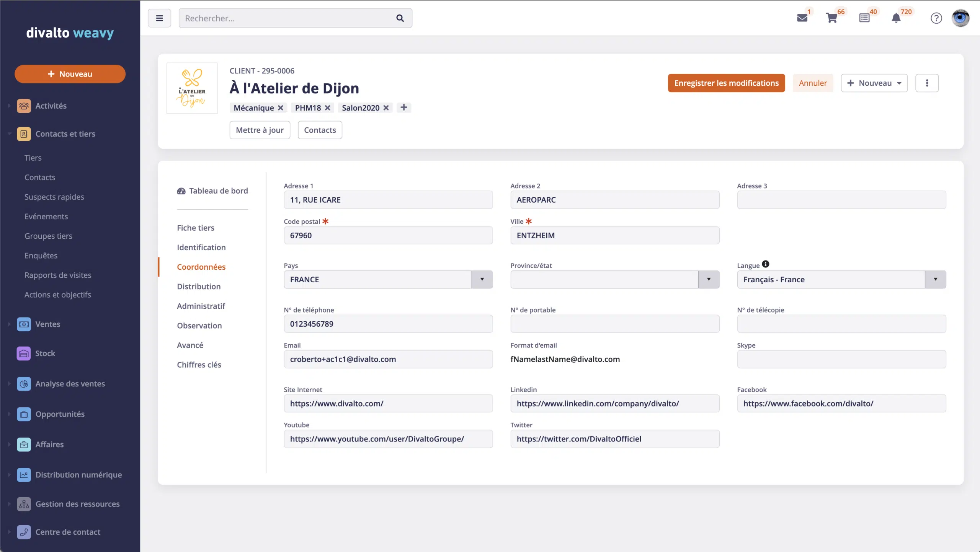This screenshot has width=980, height=552.
Task: Remove the PHM18 tag
Action: coord(328,108)
